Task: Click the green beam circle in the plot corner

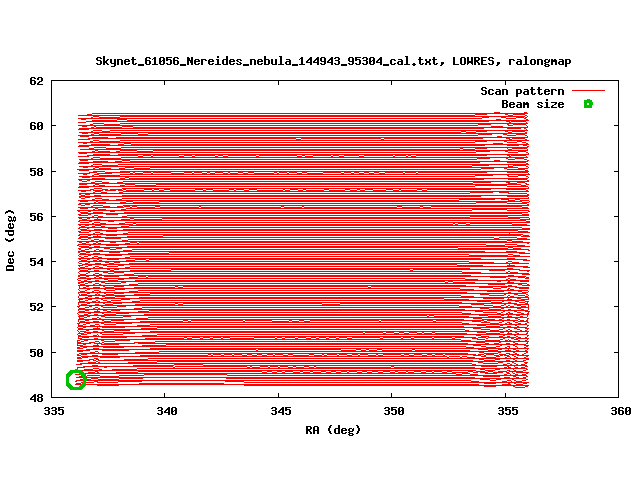Action: [76, 379]
